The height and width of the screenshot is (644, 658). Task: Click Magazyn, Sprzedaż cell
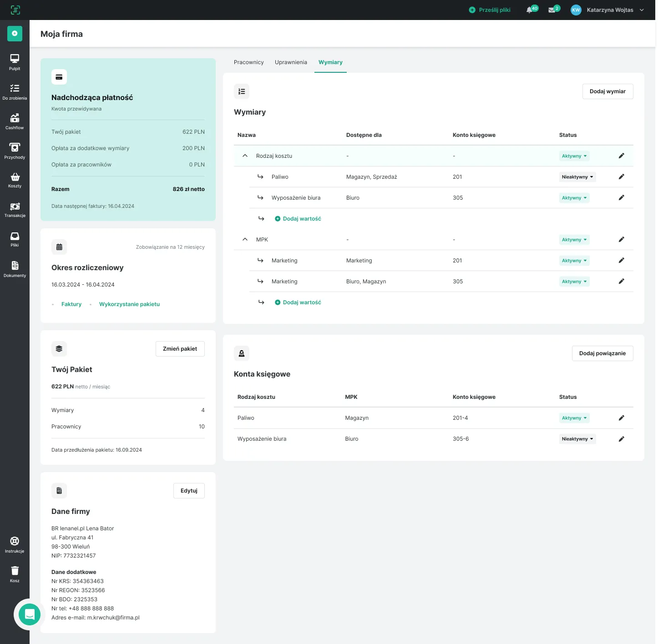pyautogui.click(x=372, y=177)
